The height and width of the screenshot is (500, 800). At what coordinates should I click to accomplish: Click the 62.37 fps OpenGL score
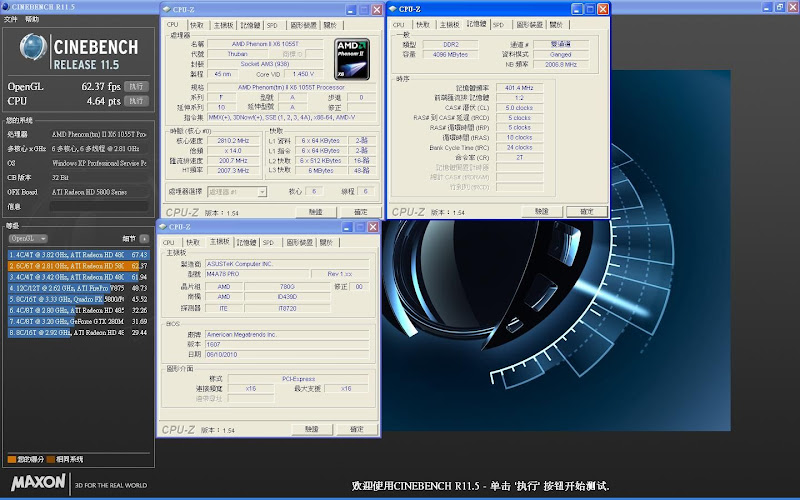coord(101,86)
